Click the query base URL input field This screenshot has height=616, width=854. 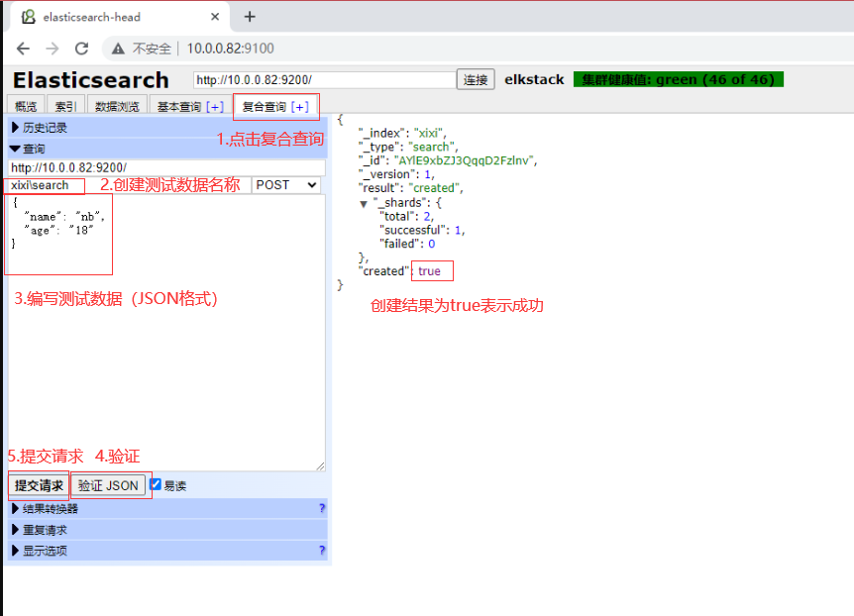click(x=167, y=167)
